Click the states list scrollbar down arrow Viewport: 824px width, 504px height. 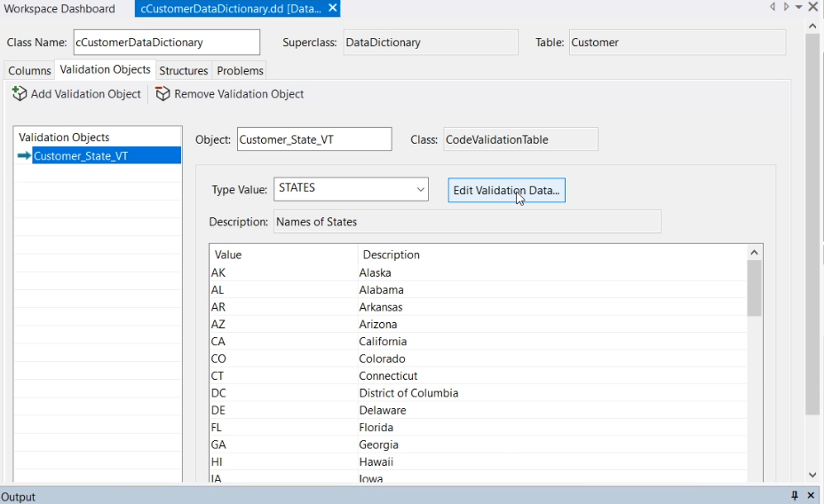[754, 476]
